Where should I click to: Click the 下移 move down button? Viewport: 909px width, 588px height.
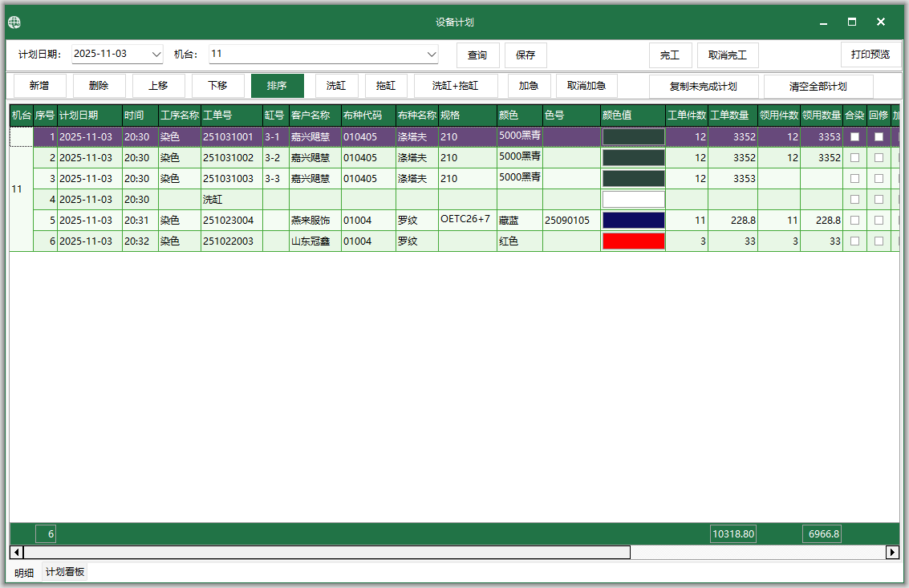pos(217,86)
